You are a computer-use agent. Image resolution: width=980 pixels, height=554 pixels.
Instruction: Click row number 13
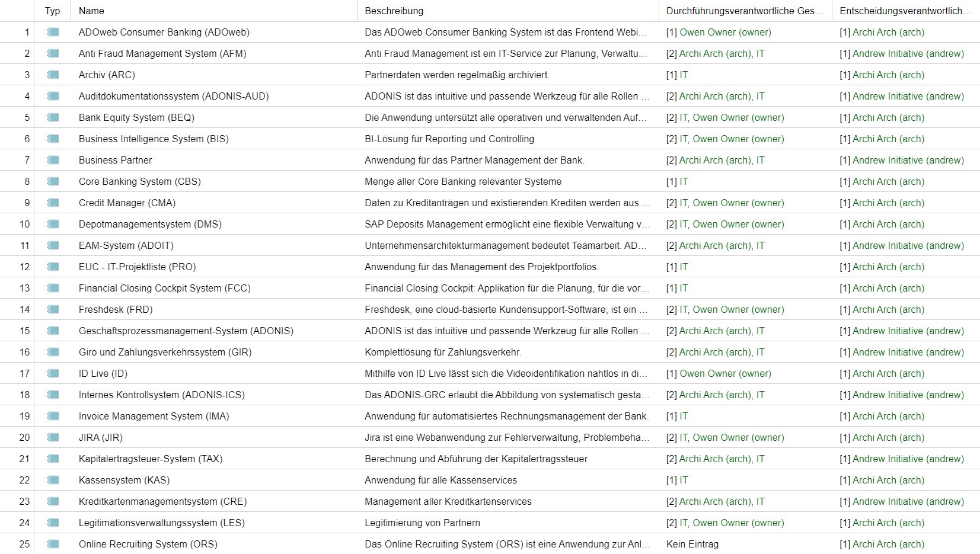24,288
